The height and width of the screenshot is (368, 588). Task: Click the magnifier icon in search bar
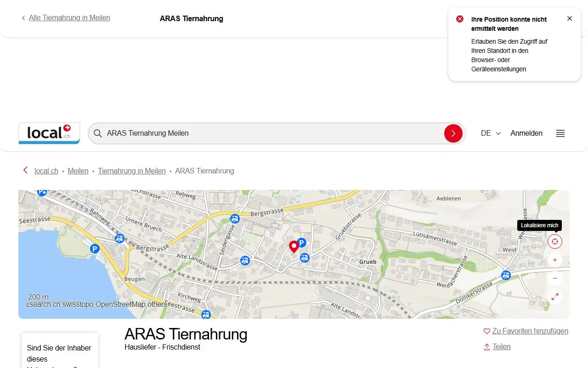click(98, 133)
